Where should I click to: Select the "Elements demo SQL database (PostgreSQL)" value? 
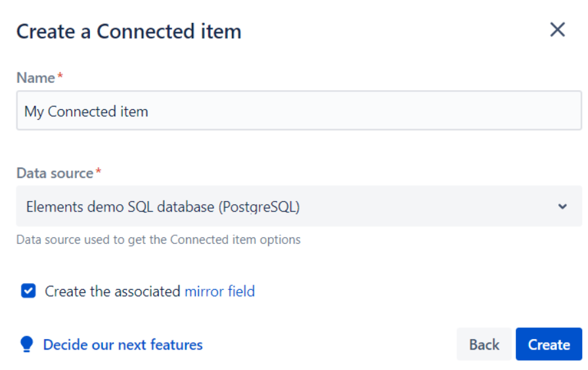pos(163,207)
